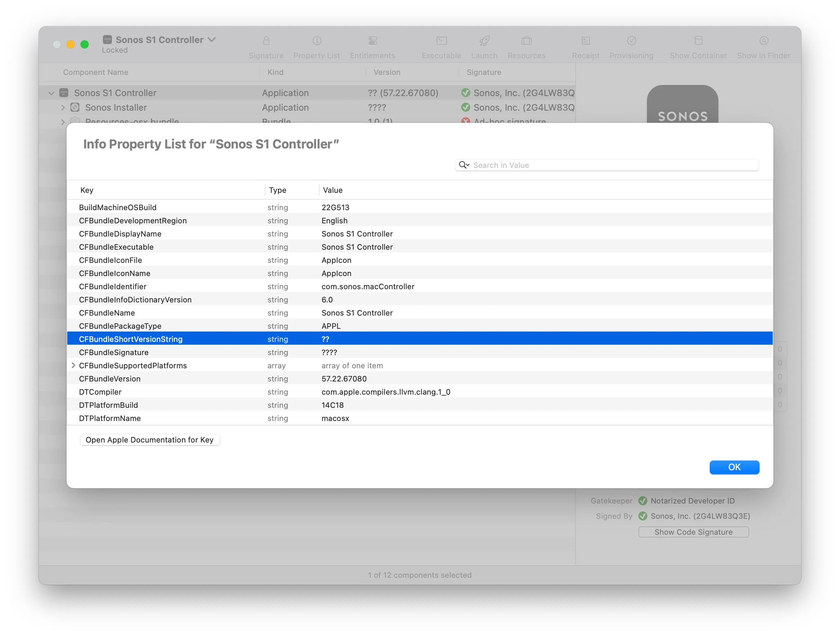Expand the CFBundleSupportedPlatforms array
This screenshot has width=840, height=636.
tap(73, 365)
